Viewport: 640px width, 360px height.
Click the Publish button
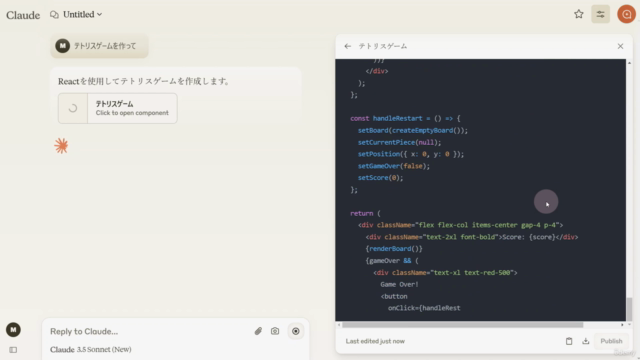coord(611,341)
